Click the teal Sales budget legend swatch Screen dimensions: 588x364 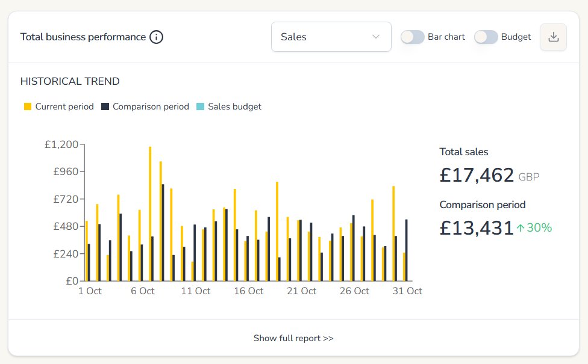point(200,106)
